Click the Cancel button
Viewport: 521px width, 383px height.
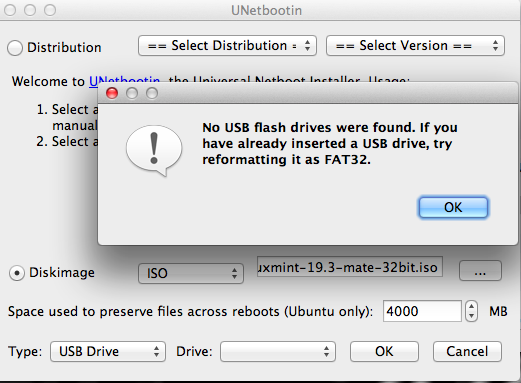(x=467, y=351)
